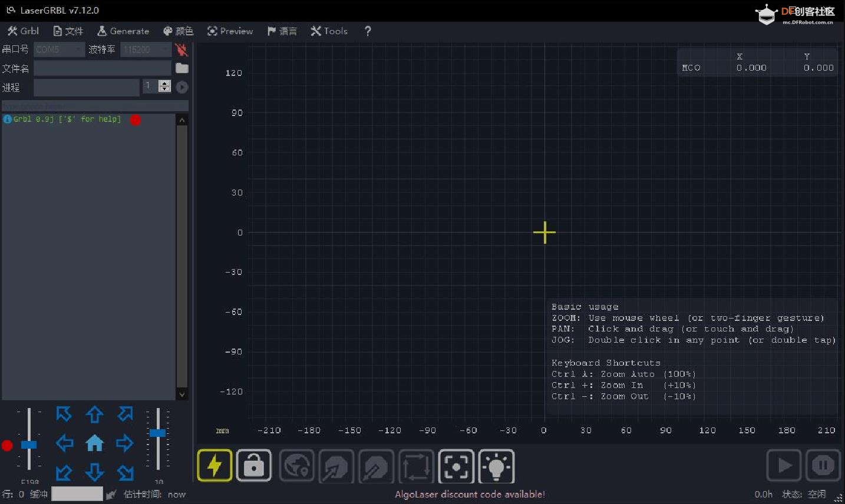
Task: Click the manual G-code command input
Action: tap(95, 106)
